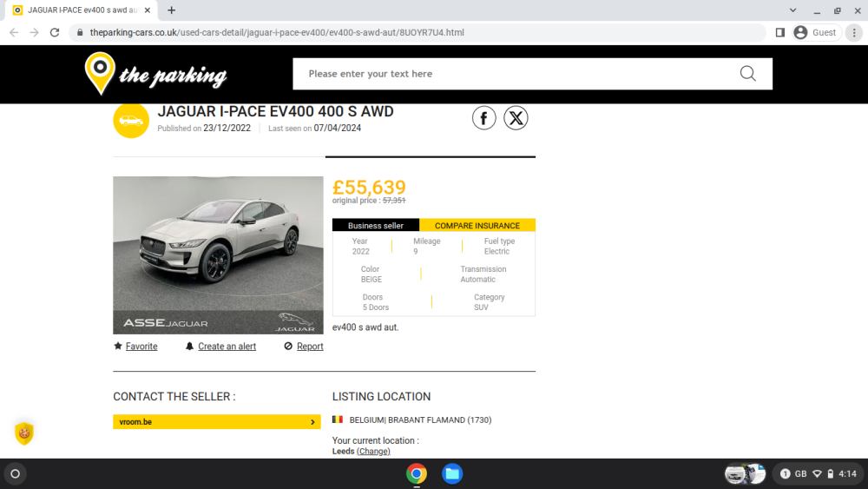Click the £55,639 price
868x489 pixels.
[x=369, y=188]
